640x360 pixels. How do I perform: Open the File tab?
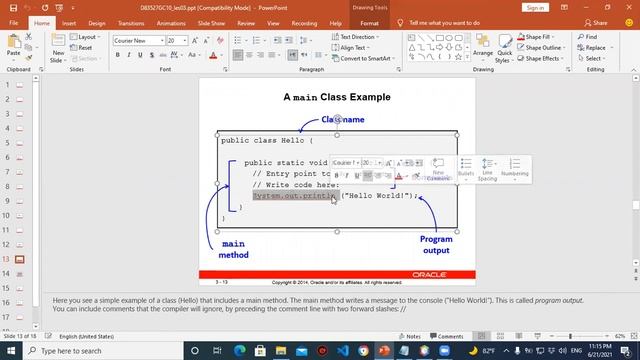(x=13, y=23)
